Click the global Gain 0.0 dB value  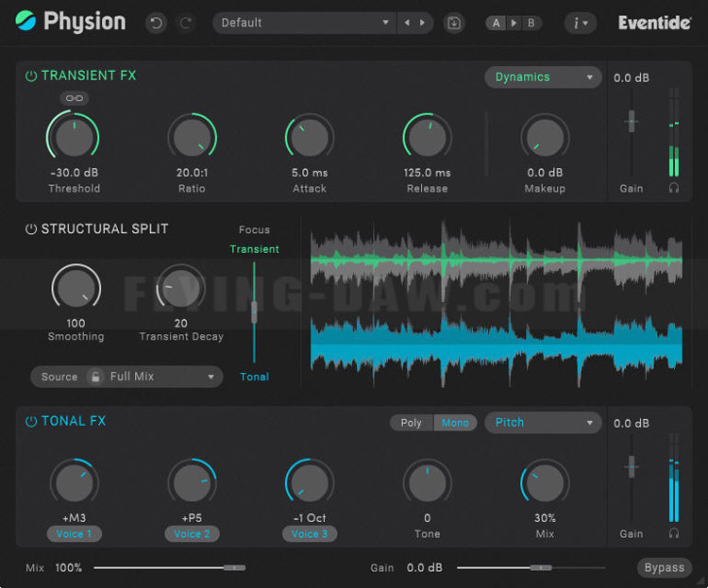(x=425, y=567)
